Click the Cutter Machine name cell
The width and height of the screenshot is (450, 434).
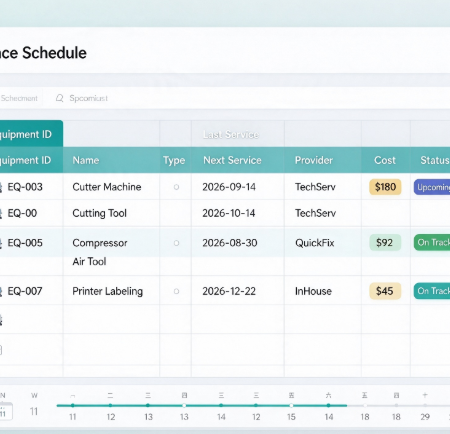tap(107, 187)
